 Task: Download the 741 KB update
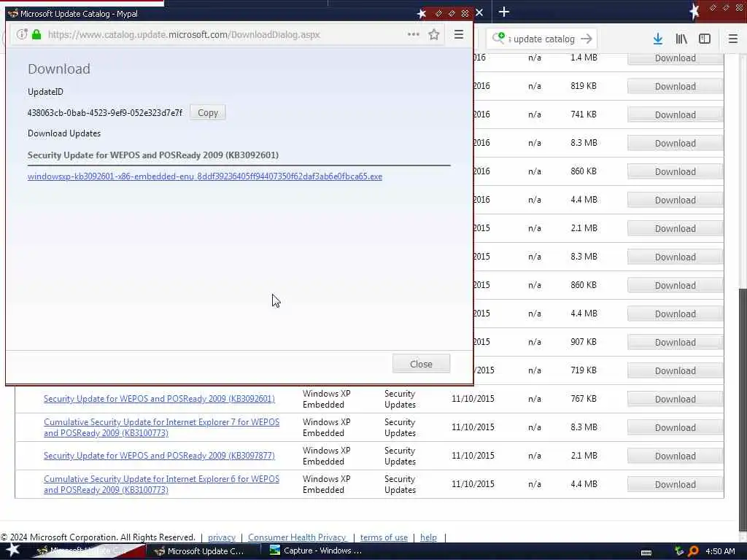[675, 114]
